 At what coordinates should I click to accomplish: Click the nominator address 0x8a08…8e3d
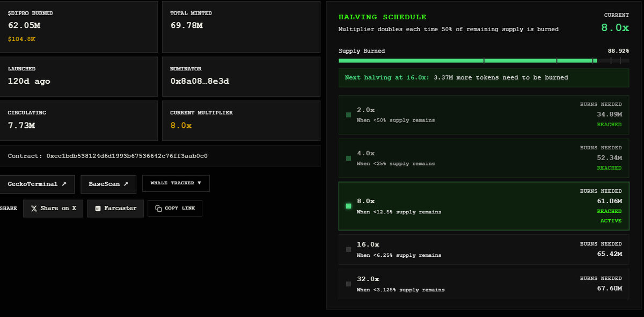(x=200, y=81)
